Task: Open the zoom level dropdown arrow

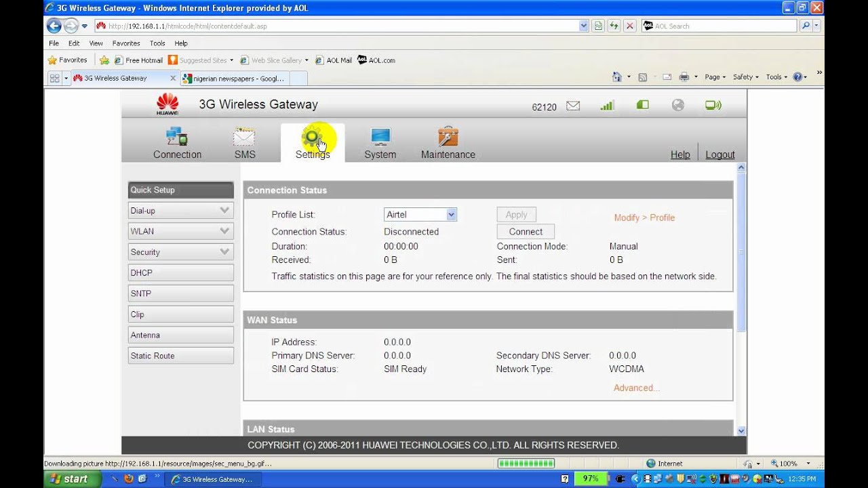Action: click(x=808, y=464)
